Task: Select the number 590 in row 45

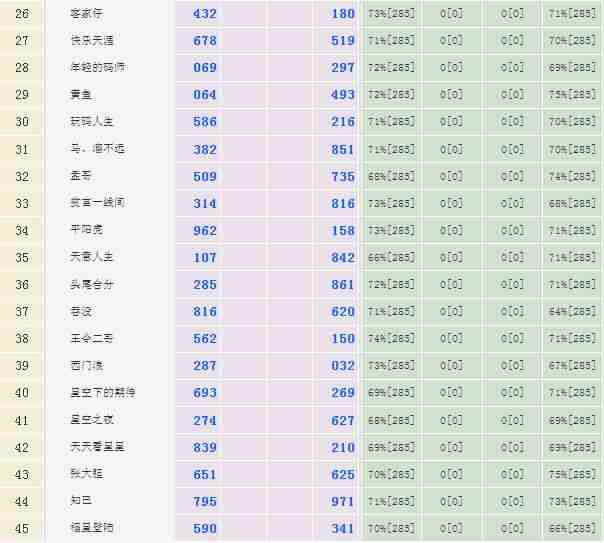Action: [204, 528]
